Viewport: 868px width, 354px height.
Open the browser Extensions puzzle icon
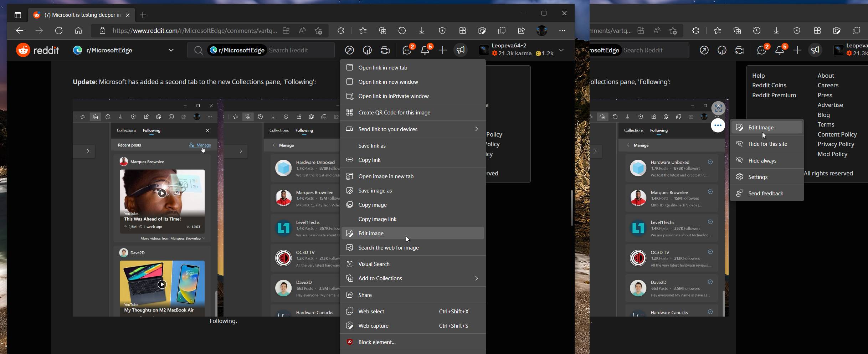pos(341,31)
